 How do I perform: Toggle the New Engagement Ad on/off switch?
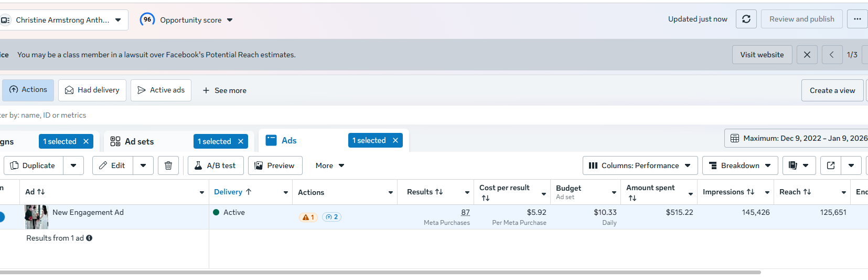[x=2, y=216]
